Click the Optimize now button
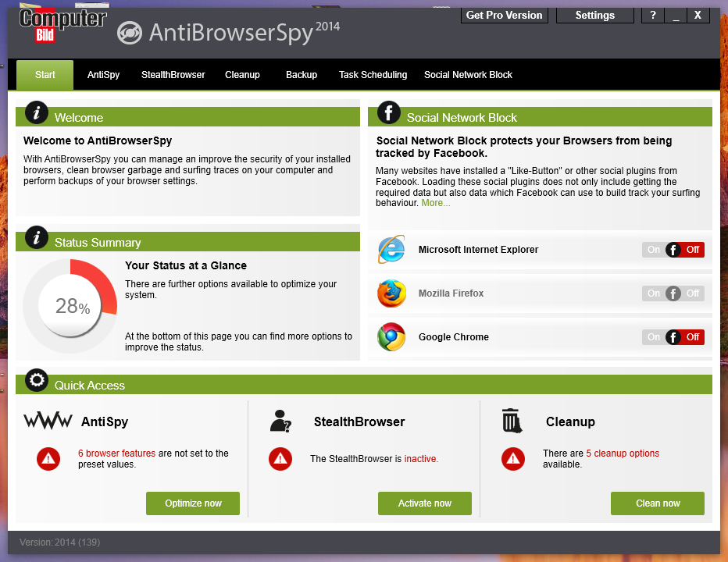The image size is (728, 562). point(193,503)
